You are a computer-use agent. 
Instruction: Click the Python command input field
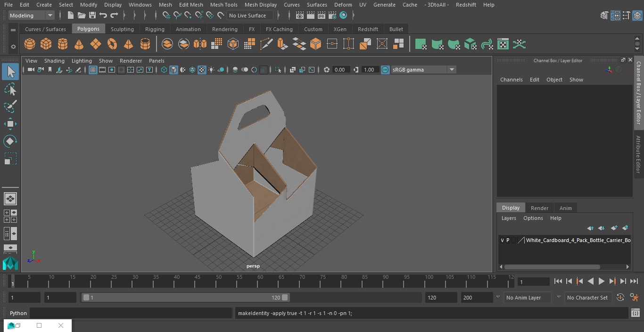pos(131,313)
